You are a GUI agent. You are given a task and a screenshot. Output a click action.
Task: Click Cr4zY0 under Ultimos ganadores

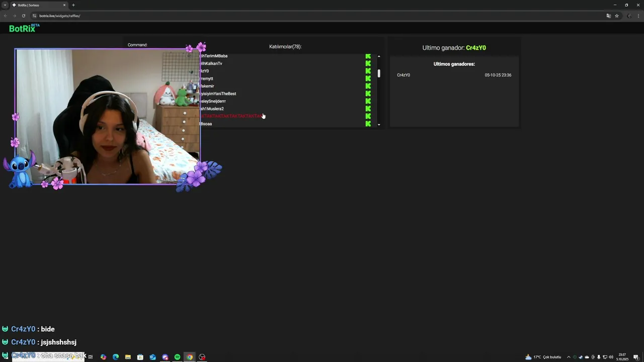(404, 75)
